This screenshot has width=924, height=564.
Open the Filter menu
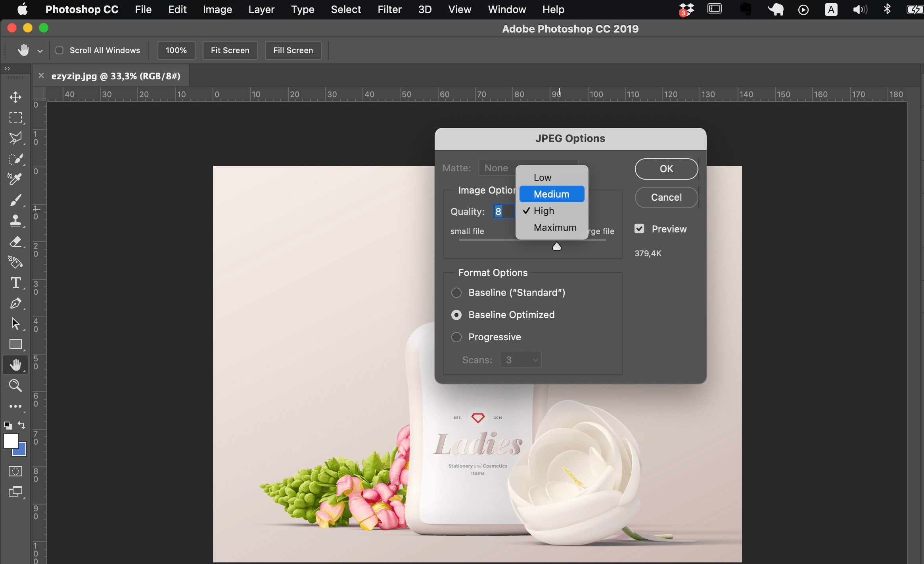pyautogui.click(x=389, y=9)
